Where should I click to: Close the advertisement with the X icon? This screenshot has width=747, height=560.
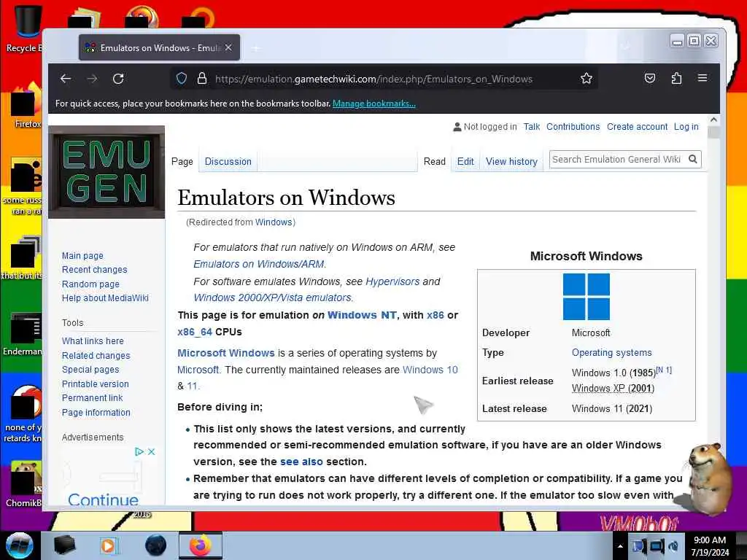click(x=152, y=451)
